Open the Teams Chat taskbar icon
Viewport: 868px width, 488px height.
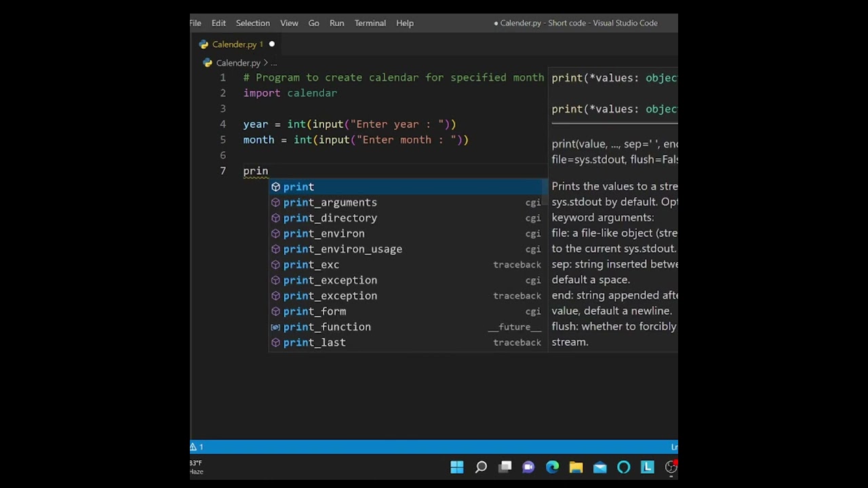pyautogui.click(x=528, y=467)
